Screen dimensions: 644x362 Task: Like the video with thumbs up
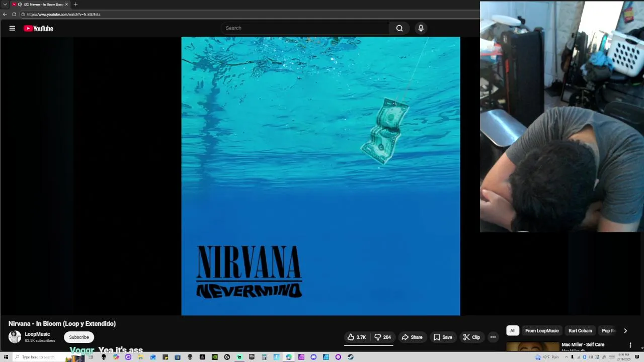[x=356, y=337]
